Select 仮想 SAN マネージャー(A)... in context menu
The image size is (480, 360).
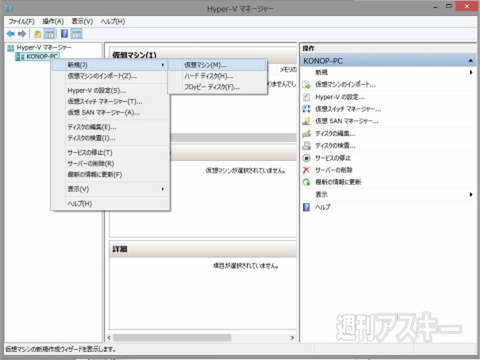pos(110,113)
